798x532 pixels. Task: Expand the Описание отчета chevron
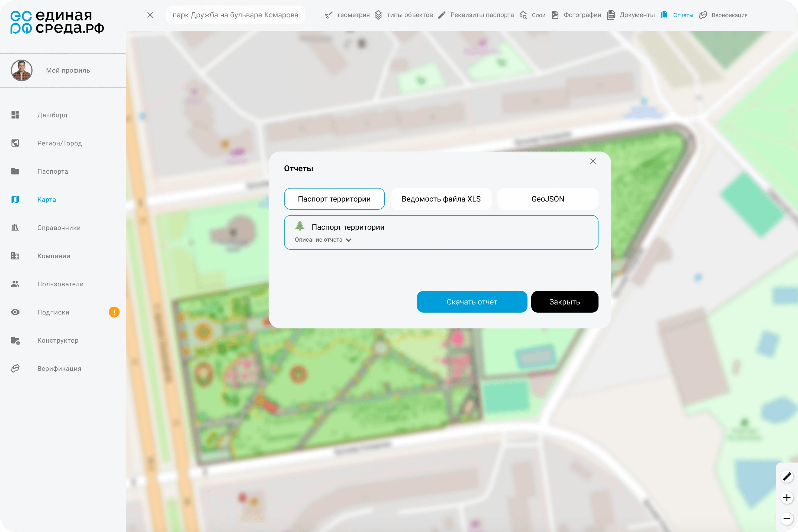[x=348, y=240]
